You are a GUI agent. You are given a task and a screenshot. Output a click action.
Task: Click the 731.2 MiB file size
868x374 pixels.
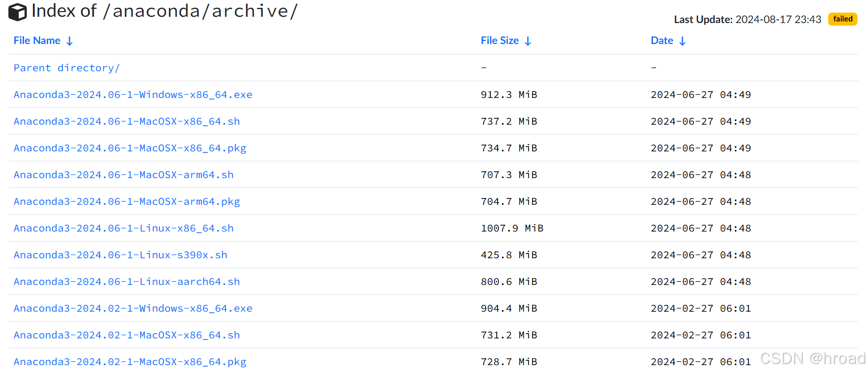(x=509, y=335)
